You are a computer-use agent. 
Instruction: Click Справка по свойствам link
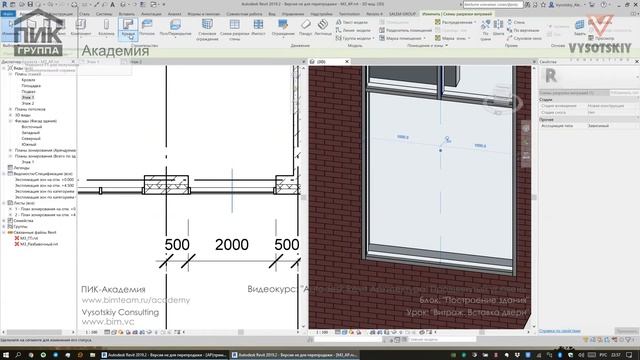click(560, 331)
